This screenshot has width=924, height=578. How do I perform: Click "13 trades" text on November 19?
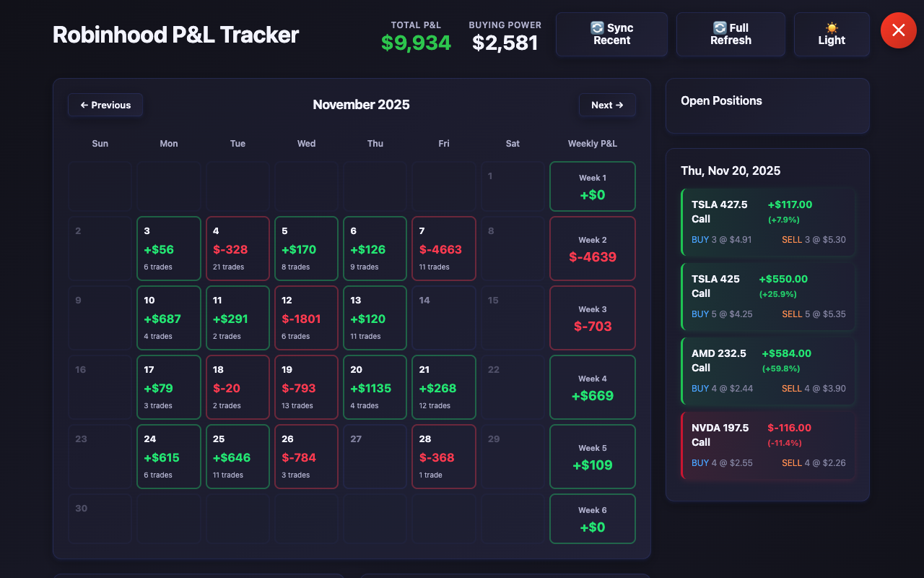pos(297,406)
